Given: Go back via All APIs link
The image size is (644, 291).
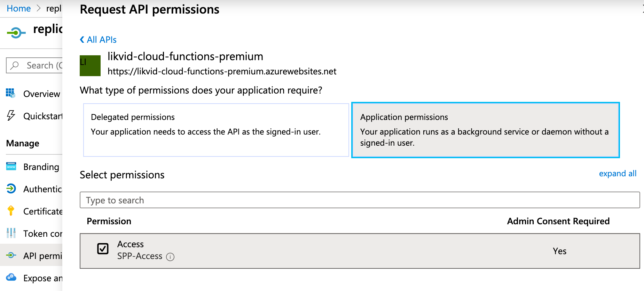Looking at the screenshot, I should point(98,39).
